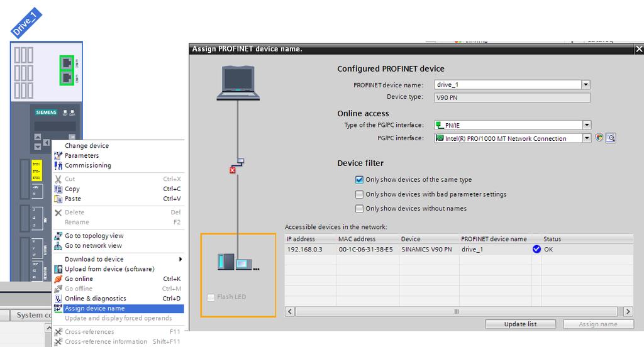Click the interface search magnifier icon

[611, 138]
